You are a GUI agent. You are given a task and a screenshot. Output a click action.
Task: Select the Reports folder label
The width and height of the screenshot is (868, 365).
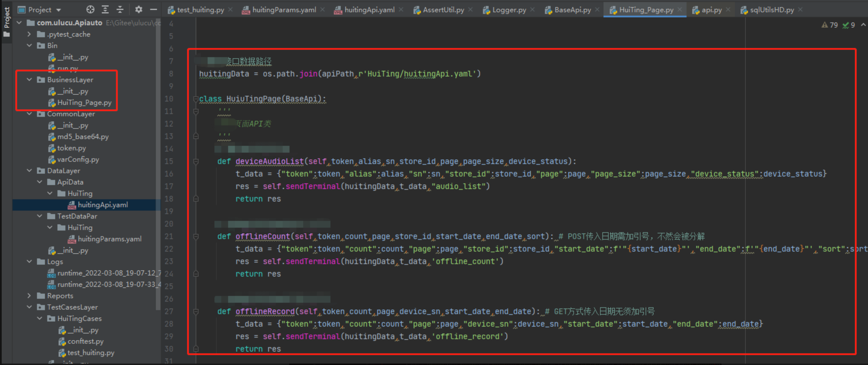click(60, 296)
